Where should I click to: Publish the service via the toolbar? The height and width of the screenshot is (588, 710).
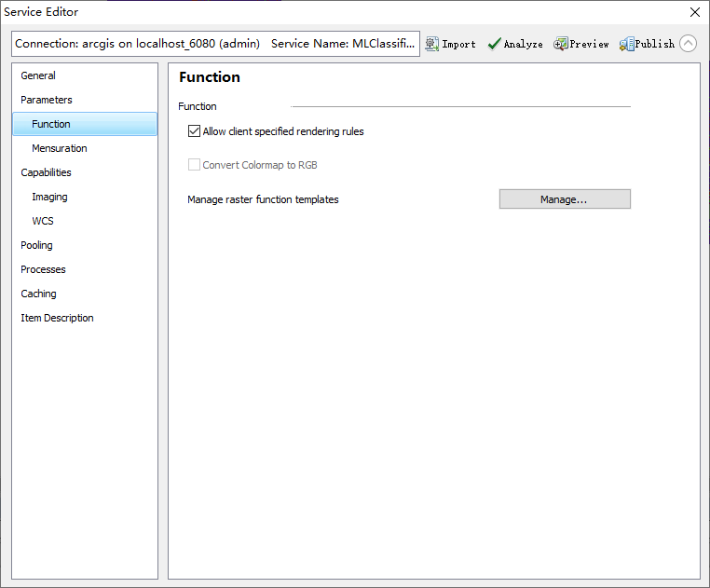647,44
